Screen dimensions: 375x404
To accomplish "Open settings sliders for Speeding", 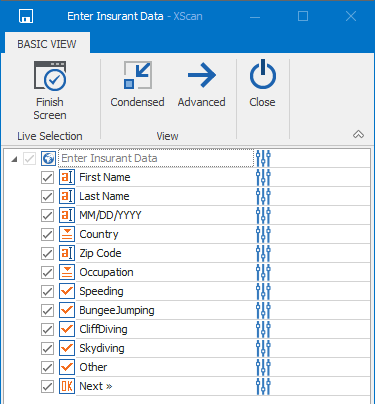I will click(263, 291).
